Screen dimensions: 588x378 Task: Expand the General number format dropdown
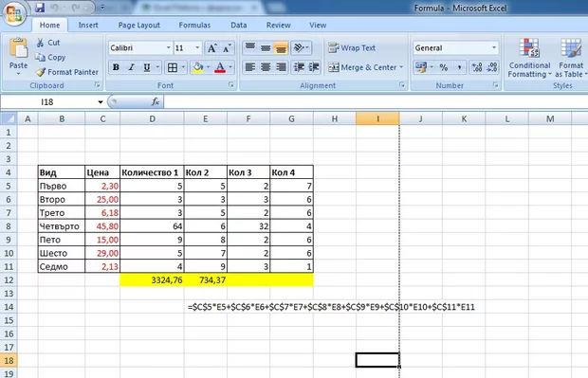tap(494, 48)
